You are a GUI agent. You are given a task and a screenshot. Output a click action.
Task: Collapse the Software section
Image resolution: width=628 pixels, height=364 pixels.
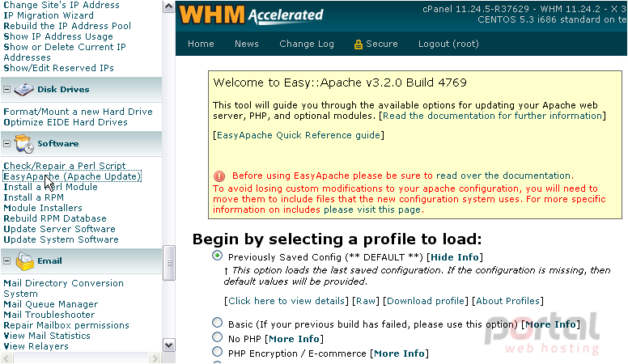tap(6, 143)
